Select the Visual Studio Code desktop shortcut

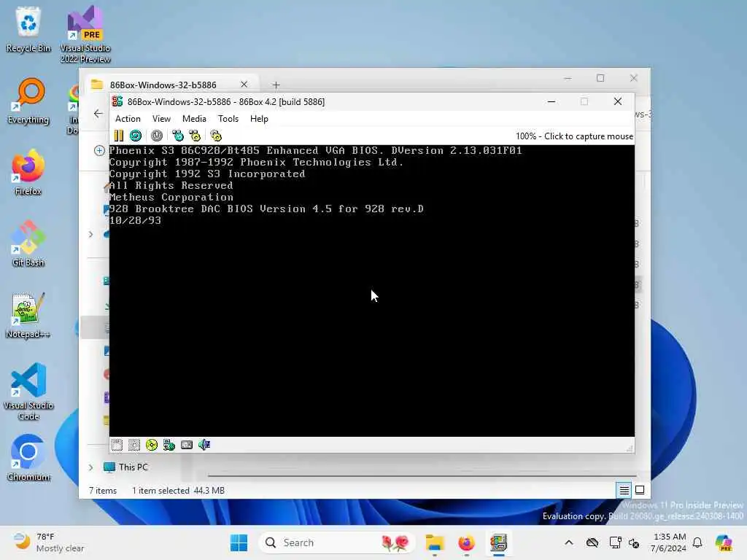pos(28,392)
